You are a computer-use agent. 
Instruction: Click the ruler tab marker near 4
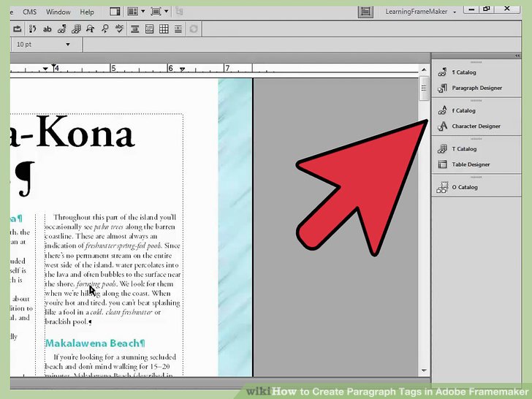pyautogui.click(x=53, y=66)
